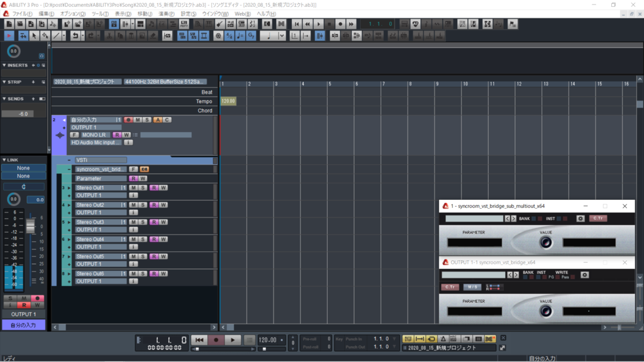Click the fast forward toolbar icon

coord(351,25)
